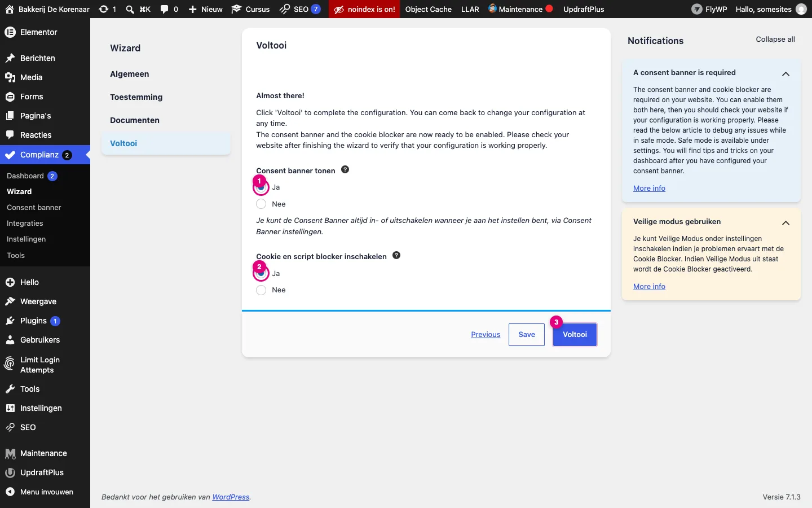Go to the Toestemming wizard step
812x508 pixels.
[136, 97]
